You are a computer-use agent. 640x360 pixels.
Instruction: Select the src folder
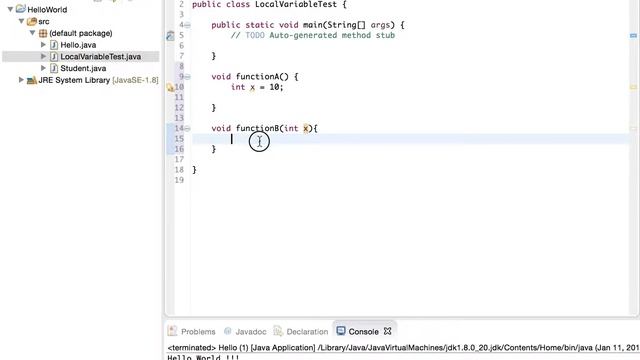44,21
